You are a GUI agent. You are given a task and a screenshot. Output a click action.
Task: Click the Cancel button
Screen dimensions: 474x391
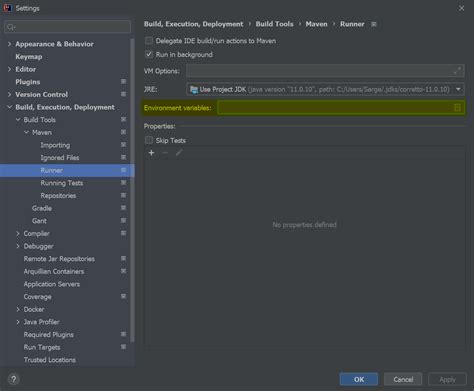403,379
